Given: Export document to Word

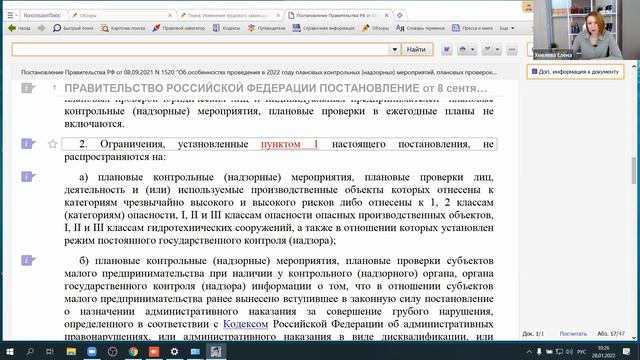Looking at the screenshot, I should (x=447, y=49).
